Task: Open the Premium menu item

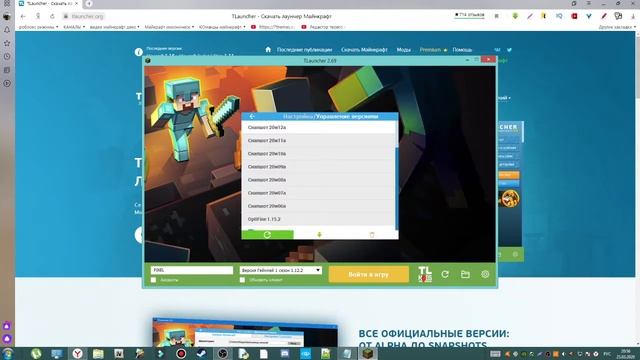Action: click(433, 50)
